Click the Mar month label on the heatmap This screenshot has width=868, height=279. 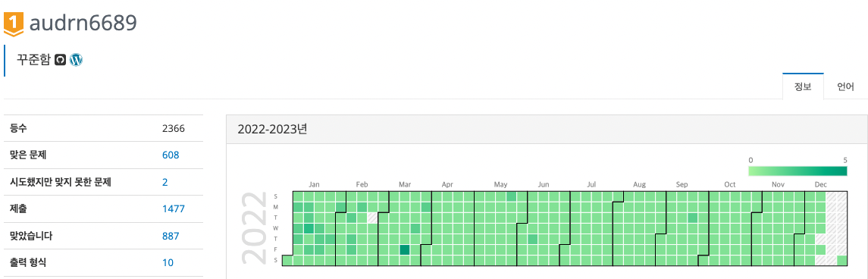point(405,184)
